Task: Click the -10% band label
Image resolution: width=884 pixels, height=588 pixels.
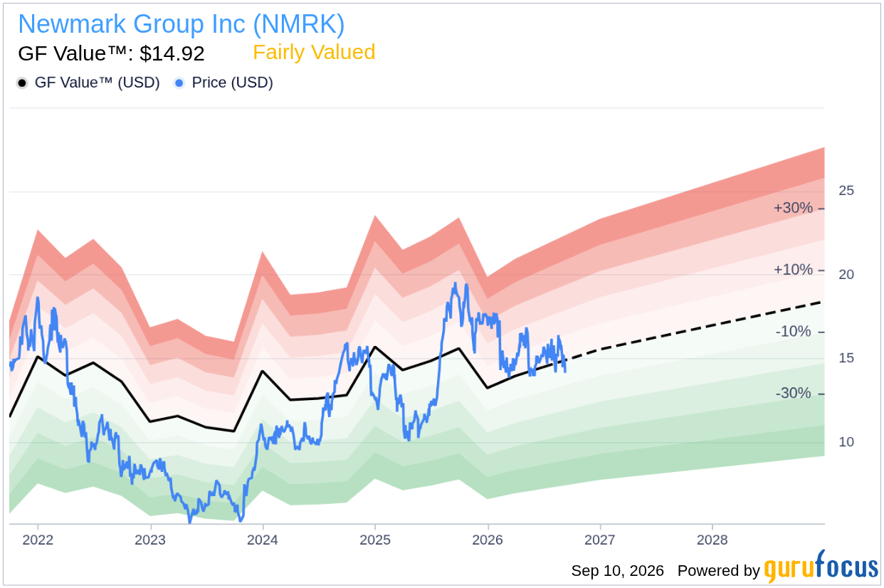Action: click(795, 332)
